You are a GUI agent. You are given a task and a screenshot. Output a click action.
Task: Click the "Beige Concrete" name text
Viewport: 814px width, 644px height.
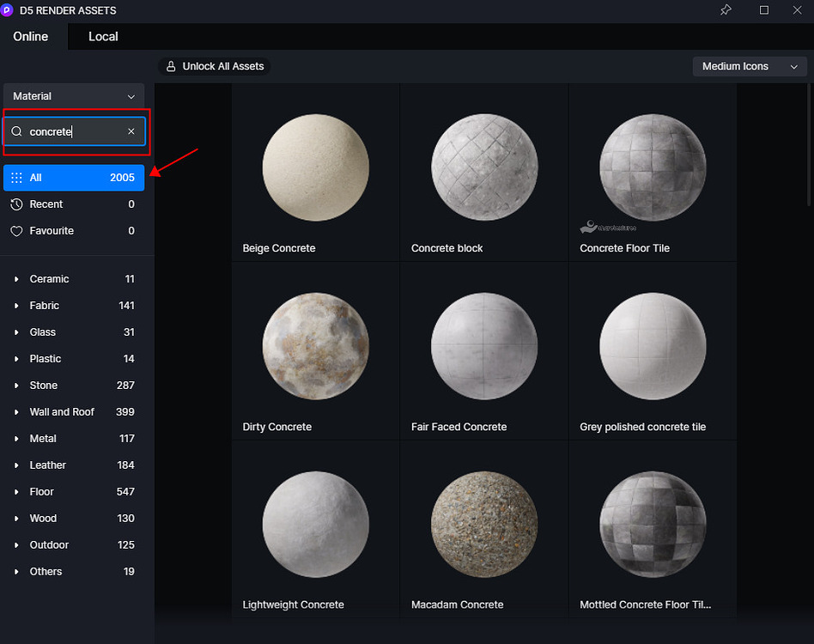pyautogui.click(x=279, y=248)
